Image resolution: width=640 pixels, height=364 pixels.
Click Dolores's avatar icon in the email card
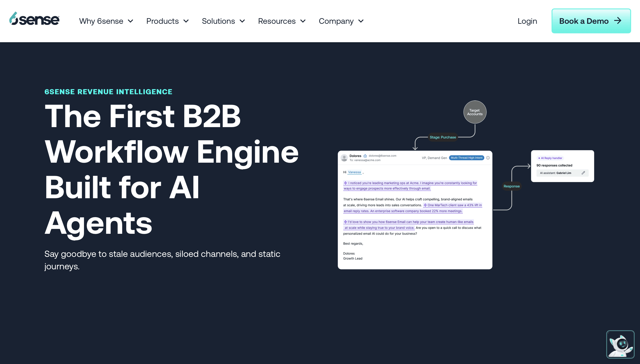[344, 158]
